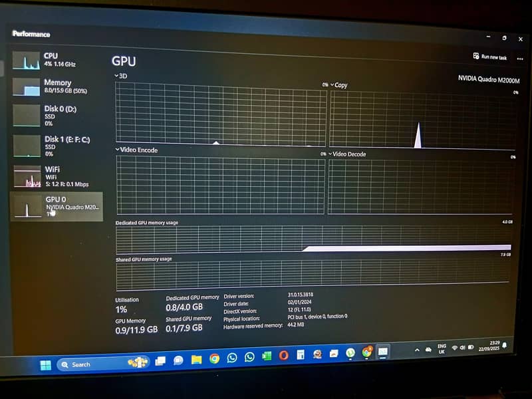Open File Explorer from the taskbar

[x=196, y=360]
